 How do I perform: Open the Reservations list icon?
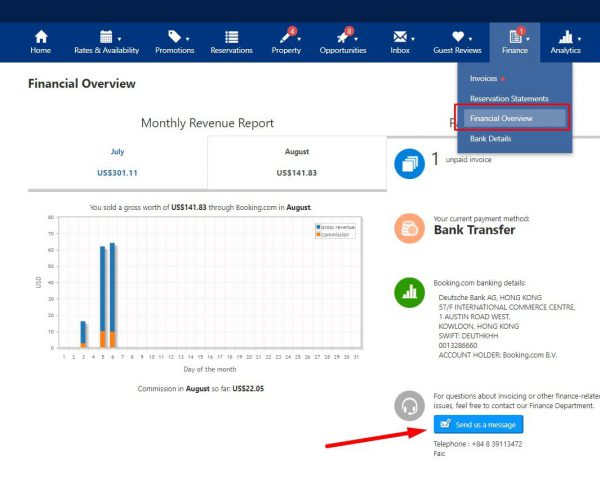tap(231, 37)
